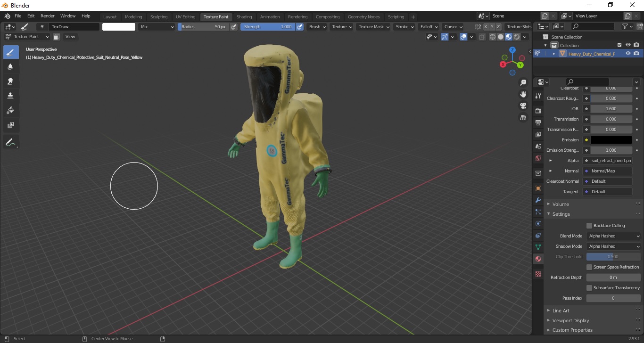
Task: Open the Tool properties tab
Action: pos(538,96)
